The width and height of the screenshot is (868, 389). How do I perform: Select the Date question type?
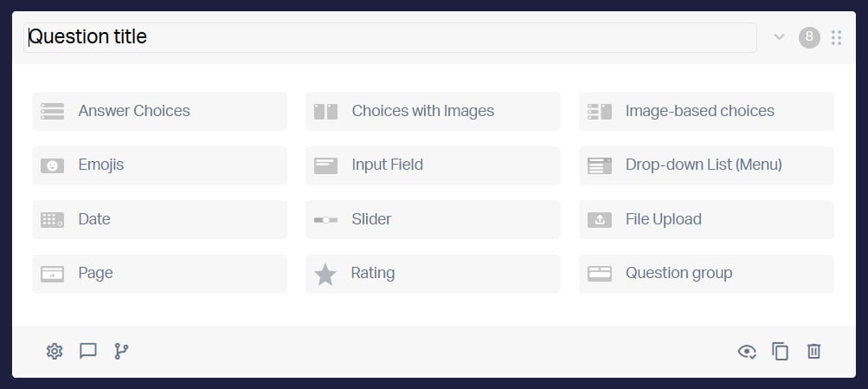tap(159, 219)
